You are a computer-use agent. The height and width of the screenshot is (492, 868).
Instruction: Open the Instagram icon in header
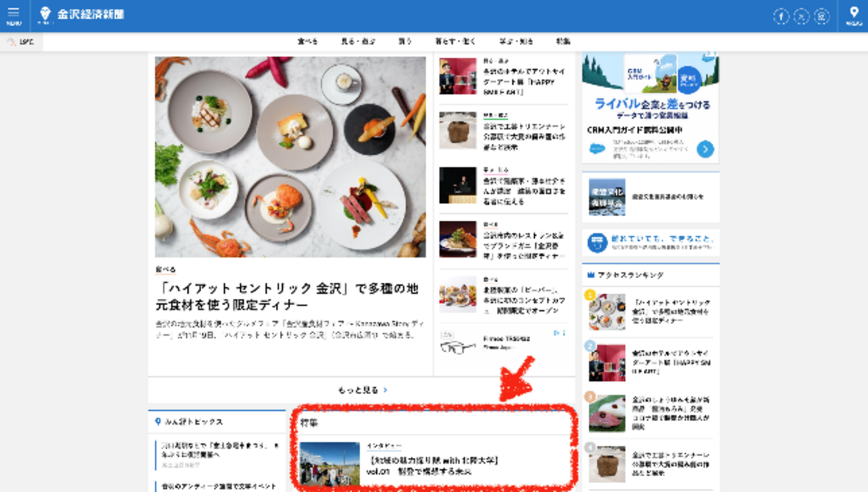(821, 17)
